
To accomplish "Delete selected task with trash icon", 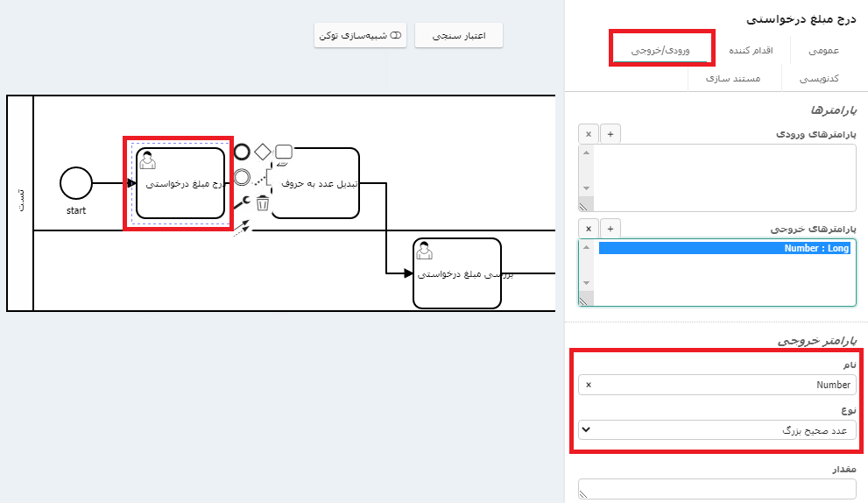I will coord(262,204).
